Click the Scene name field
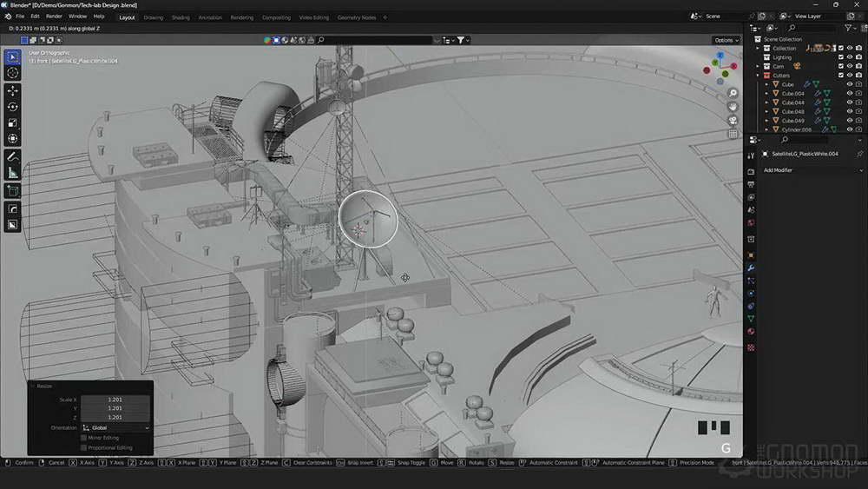Viewport: 868px width, 489px height. point(725,17)
